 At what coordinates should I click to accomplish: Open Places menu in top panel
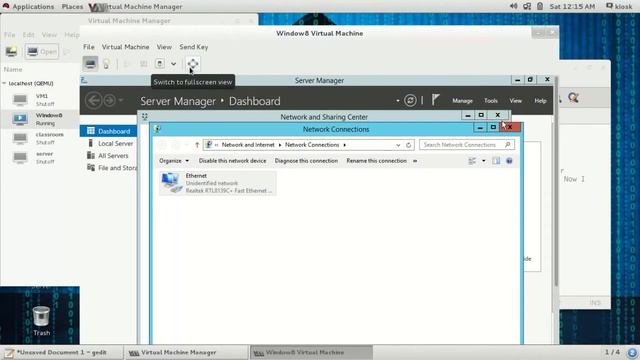point(72,7)
